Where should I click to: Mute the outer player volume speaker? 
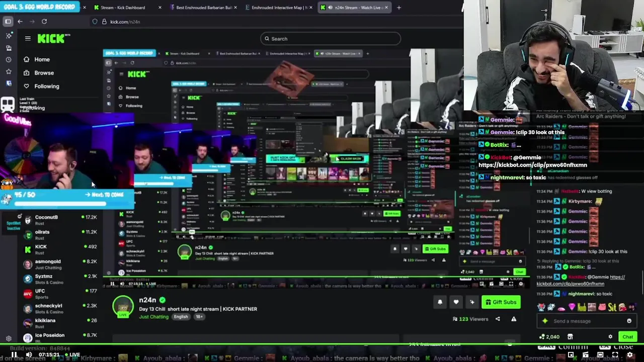point(29,354)
